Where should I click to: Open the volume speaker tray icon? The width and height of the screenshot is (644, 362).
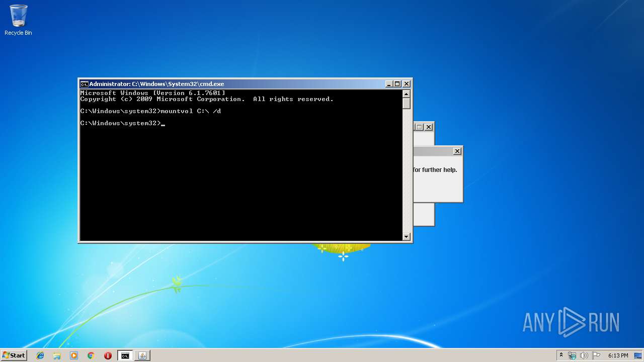(585, 355)
